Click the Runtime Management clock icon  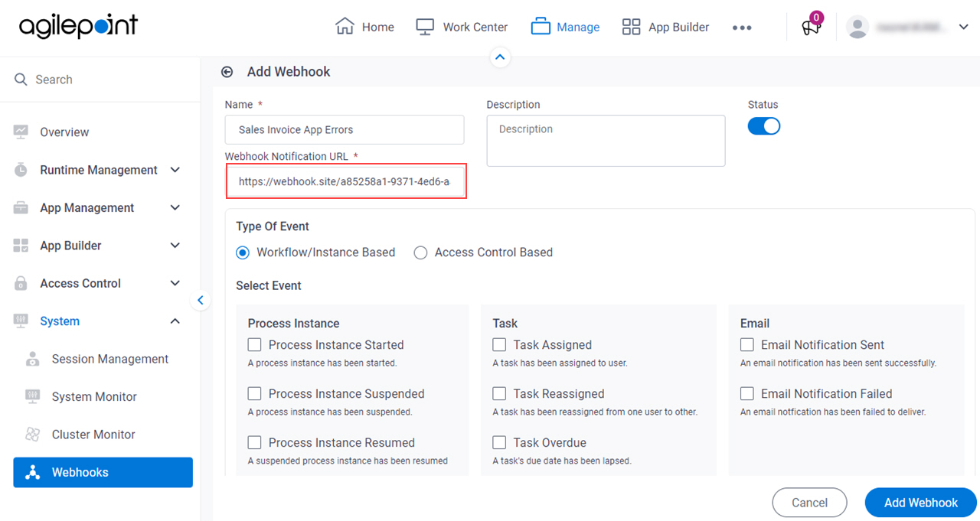pos(21,170)
